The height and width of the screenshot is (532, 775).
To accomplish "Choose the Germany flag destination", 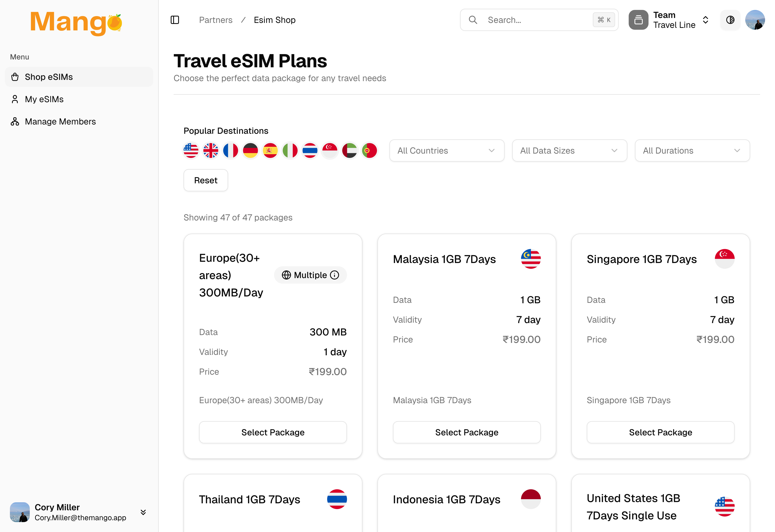I will coord(250,151).
